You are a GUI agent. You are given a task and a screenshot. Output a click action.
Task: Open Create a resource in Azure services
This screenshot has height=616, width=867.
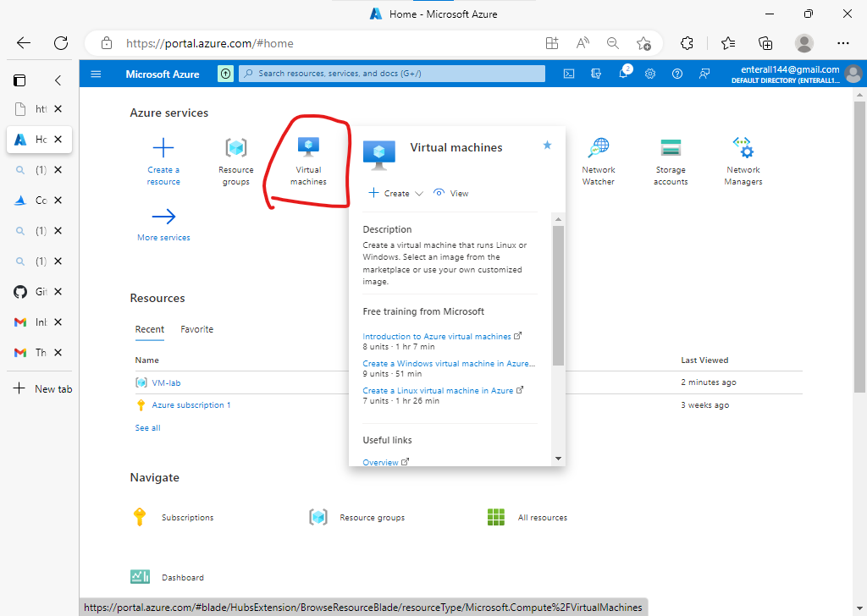[x=163, y=161]
